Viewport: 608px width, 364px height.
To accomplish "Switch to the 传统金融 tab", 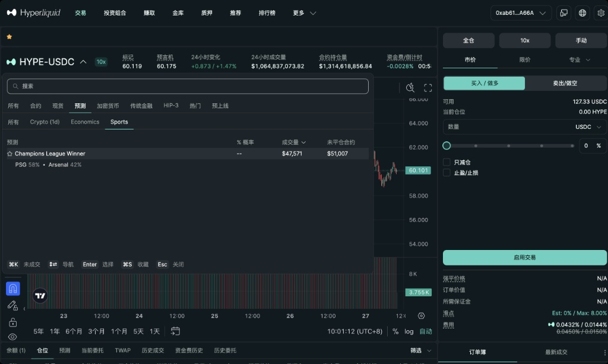I will pyautogui.click(x=141, y=106).
